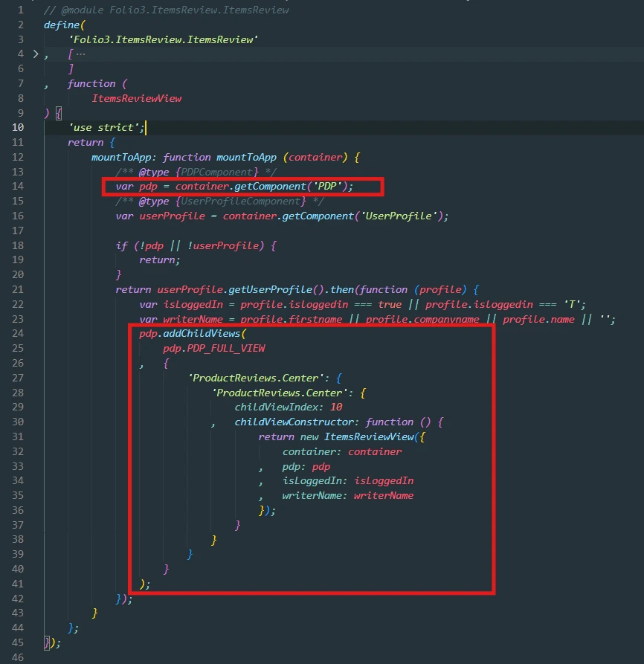Click "childViewIndex: 10" property
Screen dimensions: 644x664
pyautogui.click(x=289, y=407)
